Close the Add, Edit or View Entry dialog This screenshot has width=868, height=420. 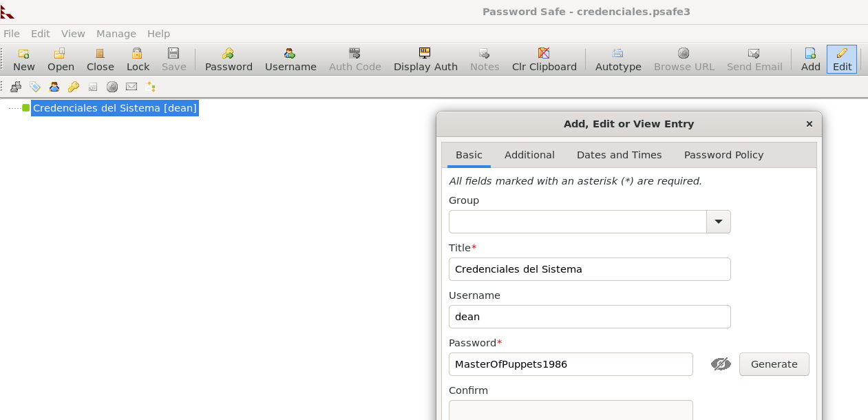[x=809, y=124]
